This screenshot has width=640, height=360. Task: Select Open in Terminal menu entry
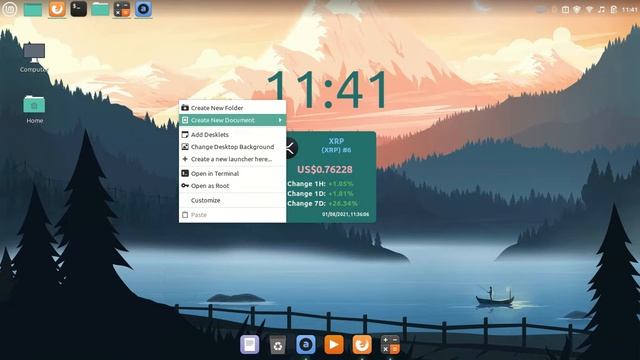tap(232, 173)
